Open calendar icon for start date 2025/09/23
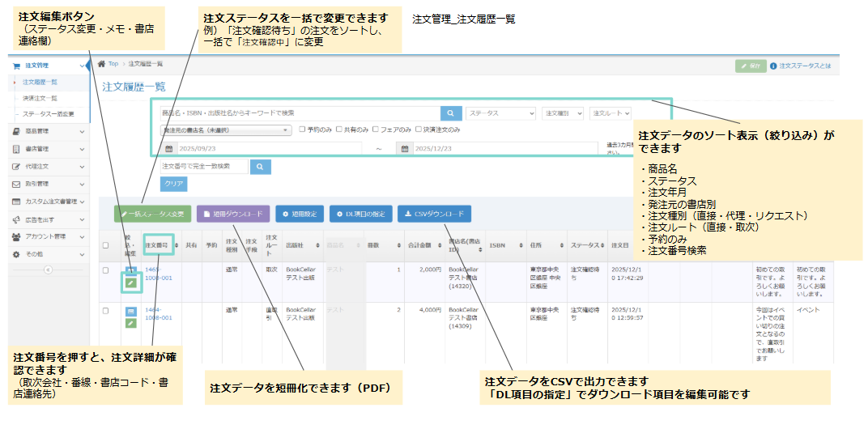Viewport: 868px width, 446px height. click(x=169, y=149)
